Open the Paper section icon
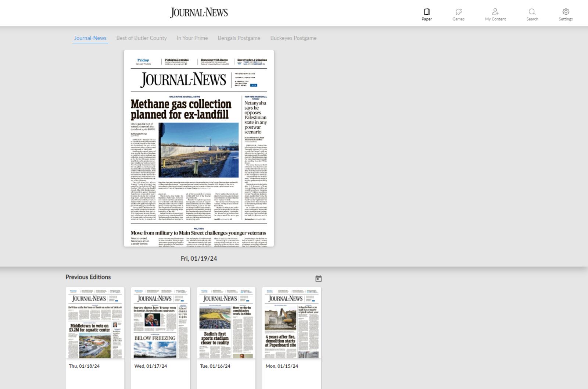This screenshot has height=389, width=588. click(x=427, y=12)
